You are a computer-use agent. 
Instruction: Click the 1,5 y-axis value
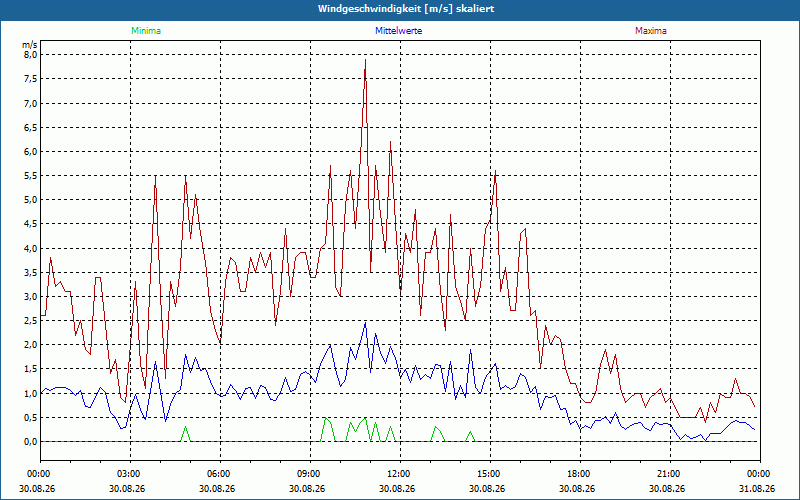(x=31, y=369)
